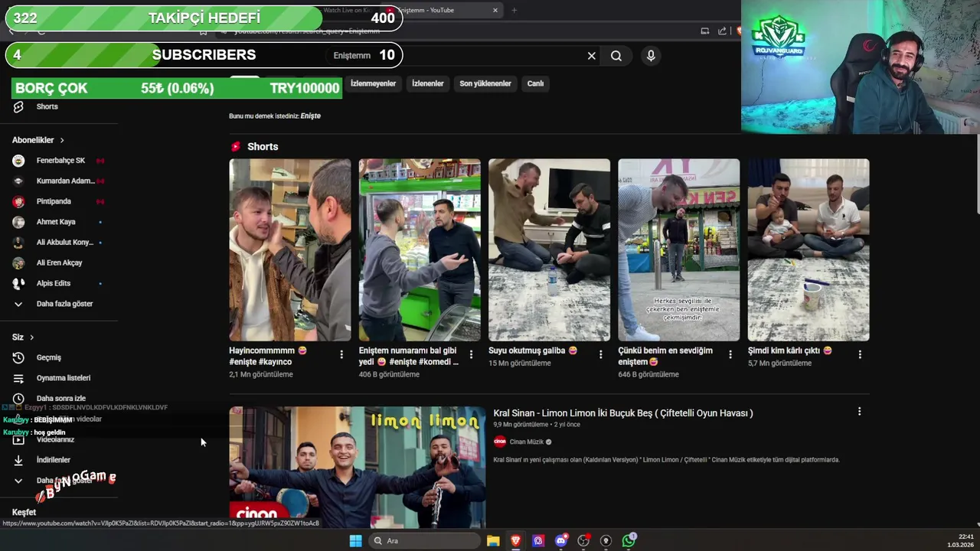Select the Son yüklenenler filter chip
This screenshot has height=551, width=980.
click(x=485, y=83)
